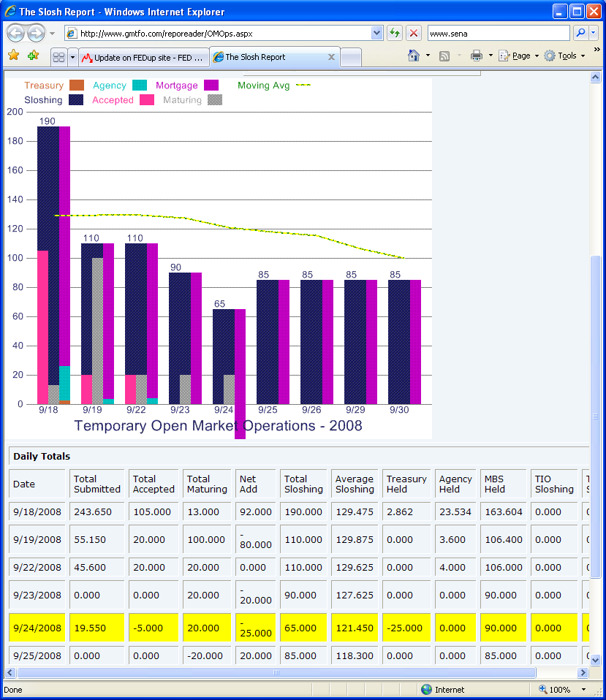Click the browser Back arrow button
This screenshot has height=700, width=606.
pyautogui.click(x=15, y=33)
